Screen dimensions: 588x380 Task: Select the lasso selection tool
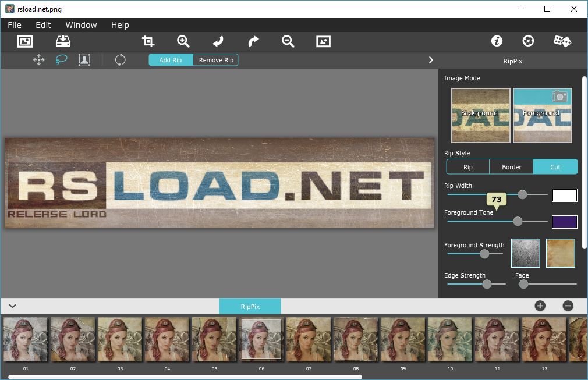(x=61, y=60)
